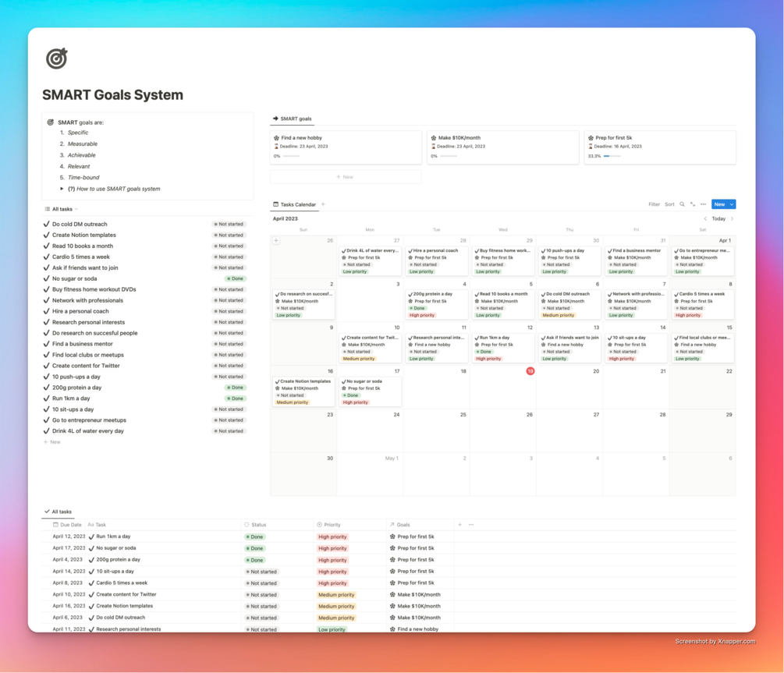This screenshot has width=784, height=673.
Task: Click the icon on the Make $10K/month goal card
Action: point(434,137)
